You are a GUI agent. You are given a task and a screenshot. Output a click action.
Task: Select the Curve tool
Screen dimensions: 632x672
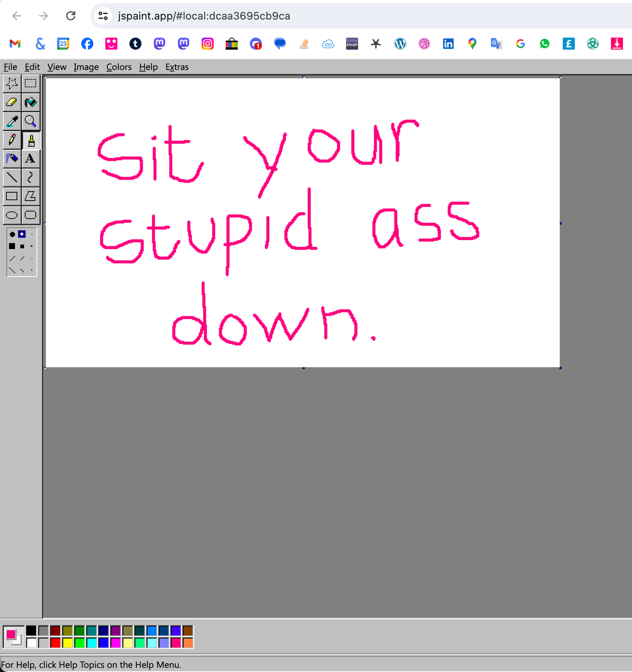click(x=31, y=177)
